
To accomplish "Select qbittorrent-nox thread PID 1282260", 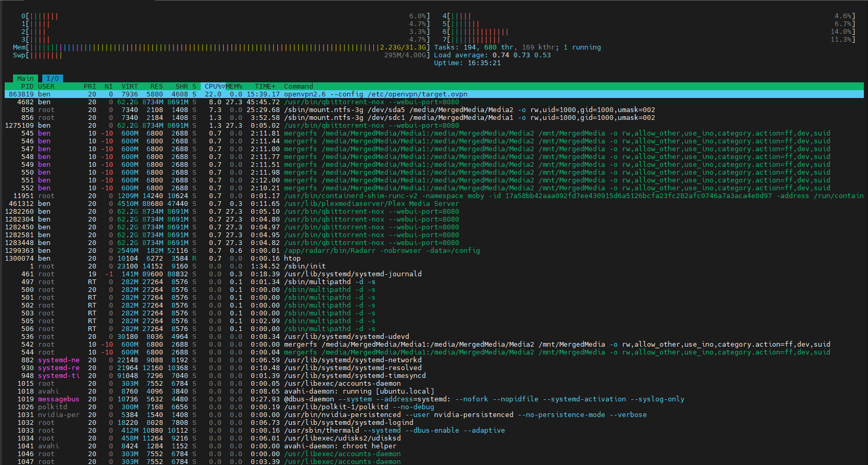I will [434, 212].
